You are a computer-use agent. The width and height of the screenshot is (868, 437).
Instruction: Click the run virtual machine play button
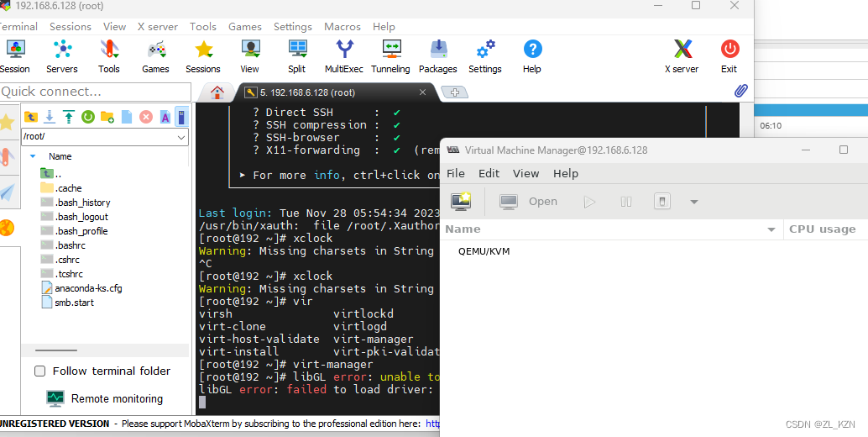click(589, 202)
